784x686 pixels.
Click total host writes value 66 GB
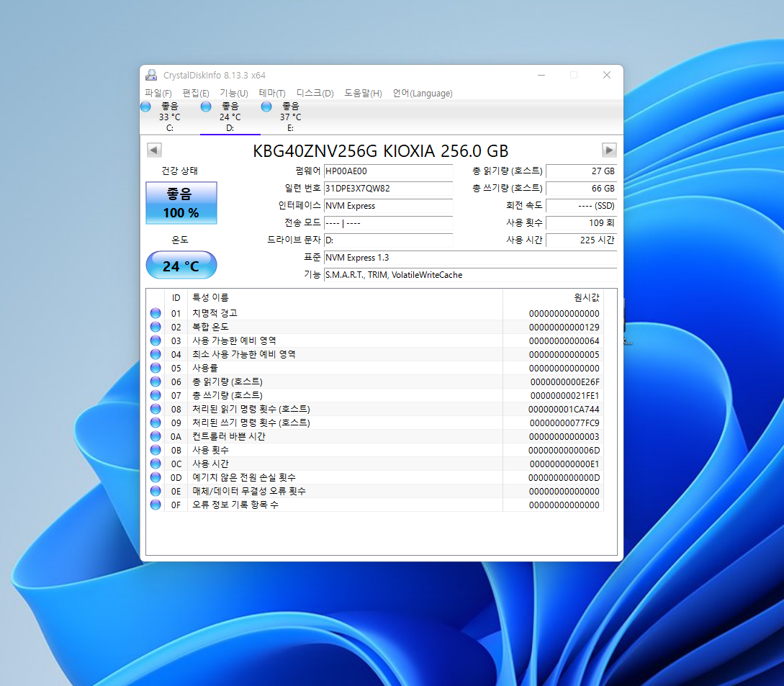point(581,189)
